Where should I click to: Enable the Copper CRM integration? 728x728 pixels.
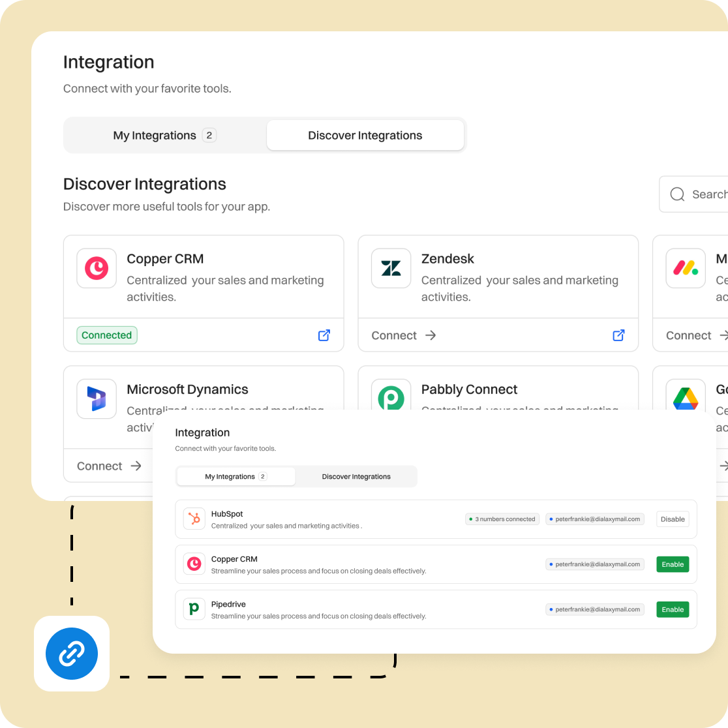[x=673, y=564]
